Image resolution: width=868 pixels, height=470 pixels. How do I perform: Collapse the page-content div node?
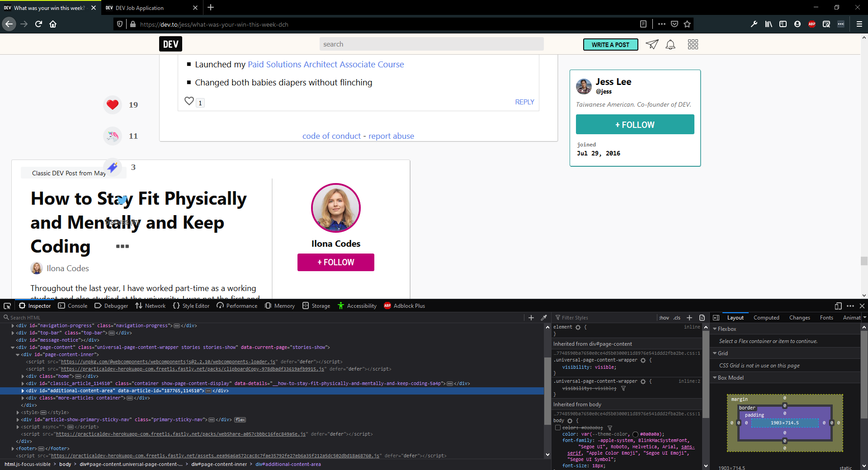point(13,348)
